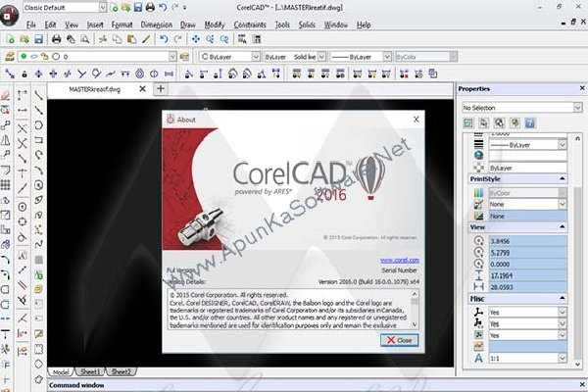Open the File menu
The width and height of the screenshot is (588, 392).
click(x=31, y=24)
